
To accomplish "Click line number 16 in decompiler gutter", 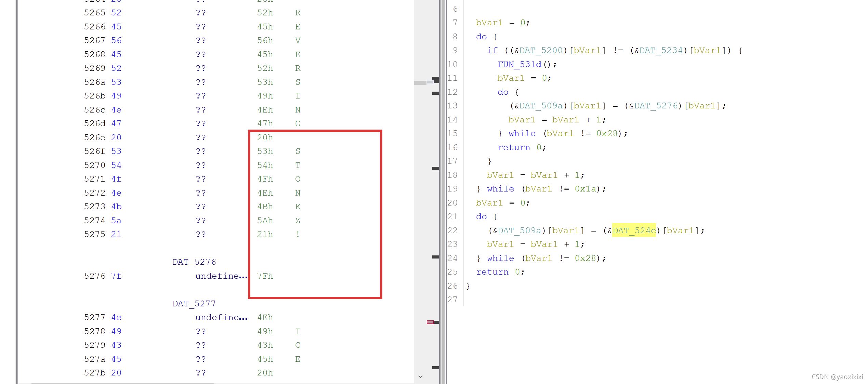I will click(x=452, y=147).
